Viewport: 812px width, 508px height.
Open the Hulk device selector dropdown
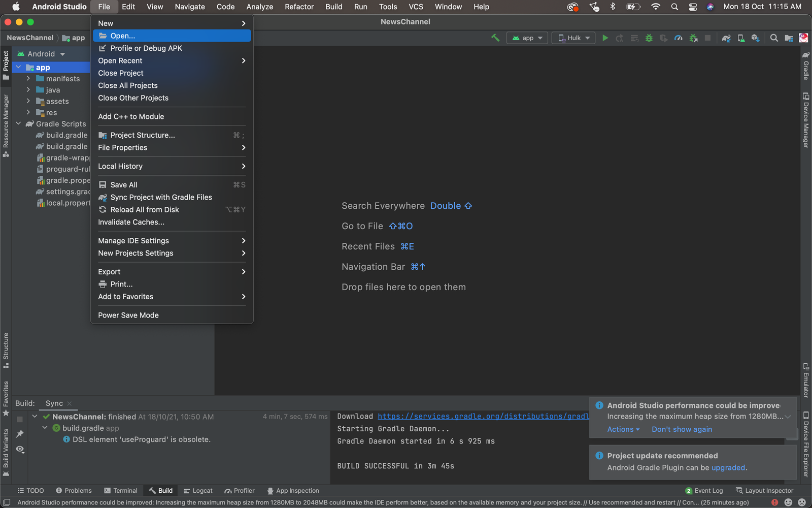point(574,38)
